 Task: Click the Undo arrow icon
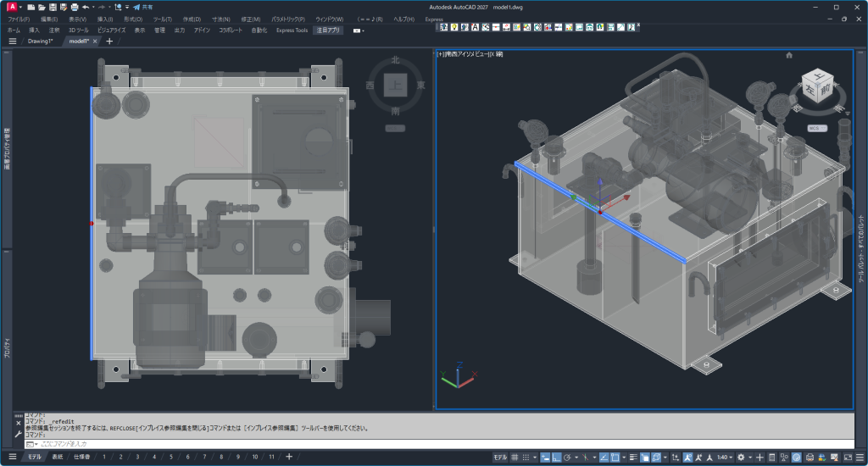pos(86,7)
